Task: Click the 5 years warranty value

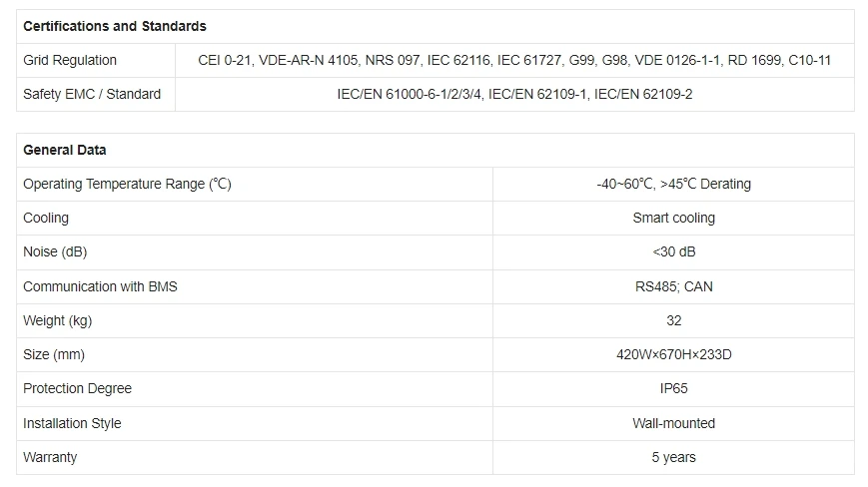Action: 673,457
